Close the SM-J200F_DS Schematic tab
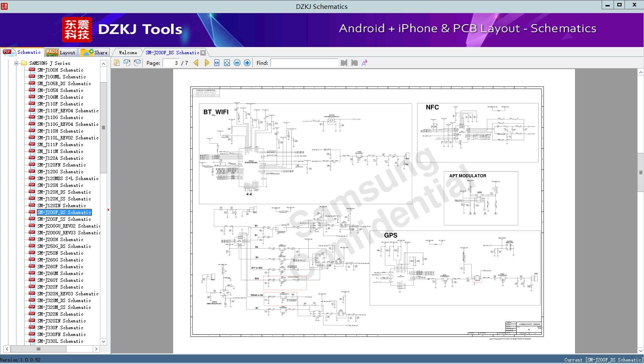Screen dimensions: 644x364 [203, 53]
